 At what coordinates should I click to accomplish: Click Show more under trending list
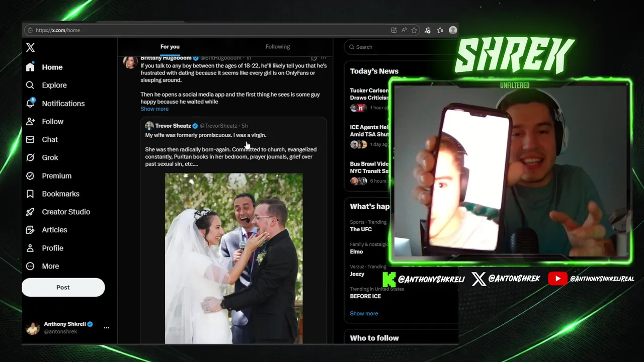click(364, 314)
